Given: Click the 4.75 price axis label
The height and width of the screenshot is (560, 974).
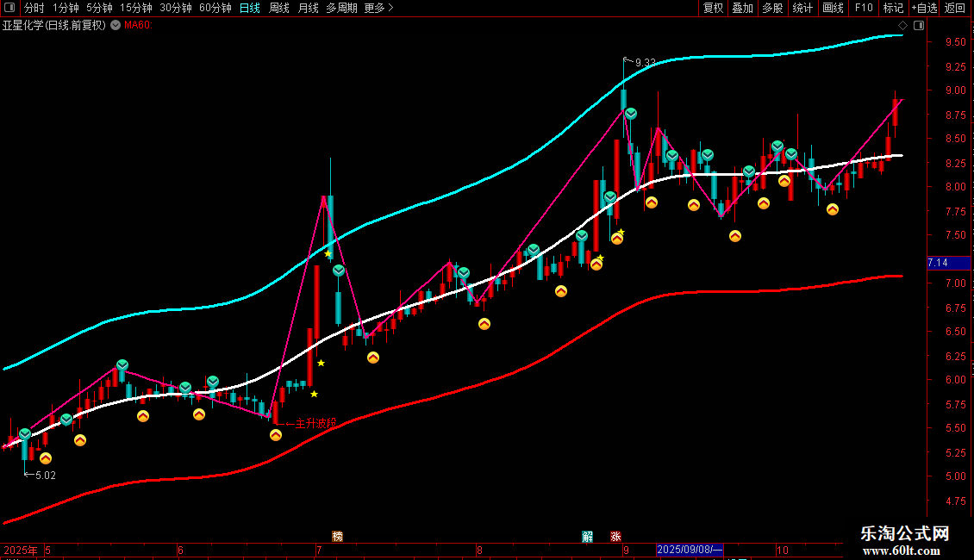Looking at the screenshot, I should click(x=955, y=501).
